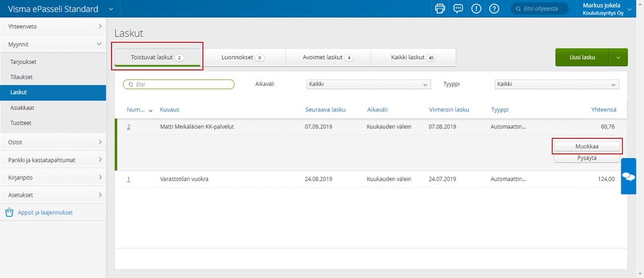This screenshot has height=278, width=644.
Task: Expand the Uusi lasku arrow menu
Action: click(x=618, y=57)
